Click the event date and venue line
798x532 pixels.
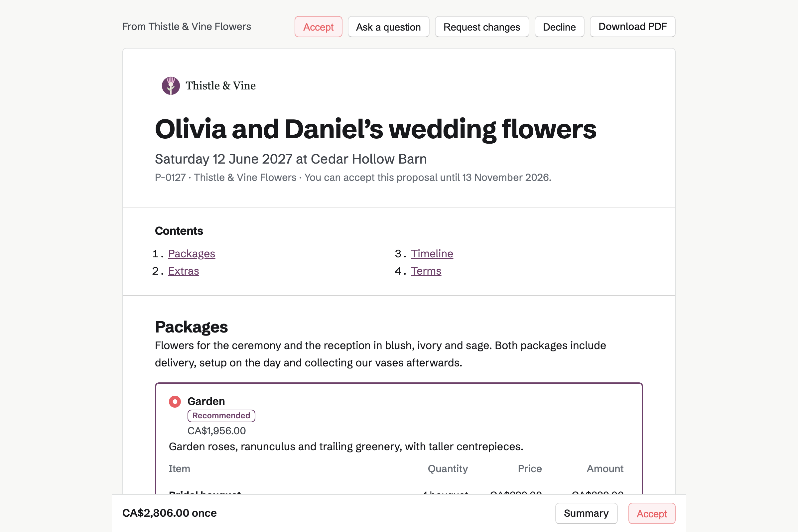[291, 159]
